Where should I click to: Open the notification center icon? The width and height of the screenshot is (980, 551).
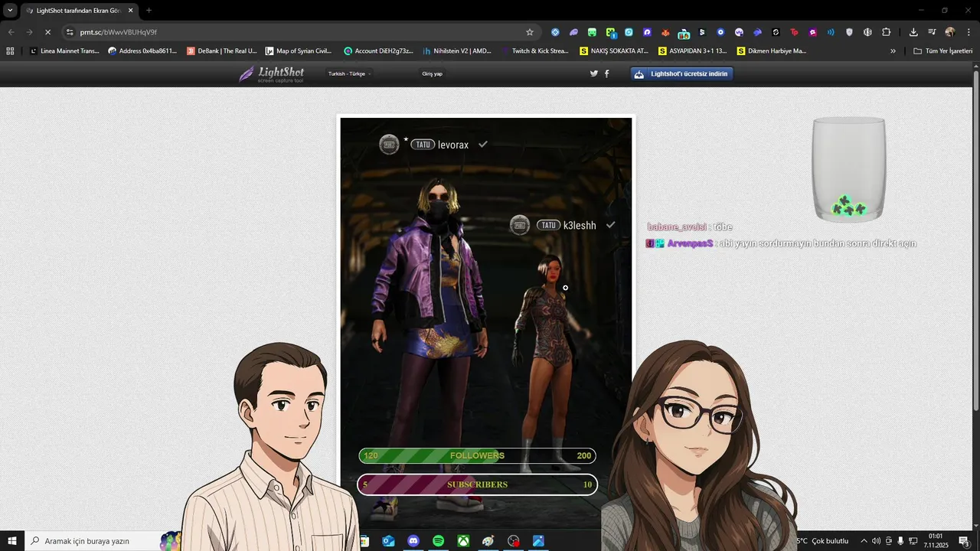(x=964, y=541)
